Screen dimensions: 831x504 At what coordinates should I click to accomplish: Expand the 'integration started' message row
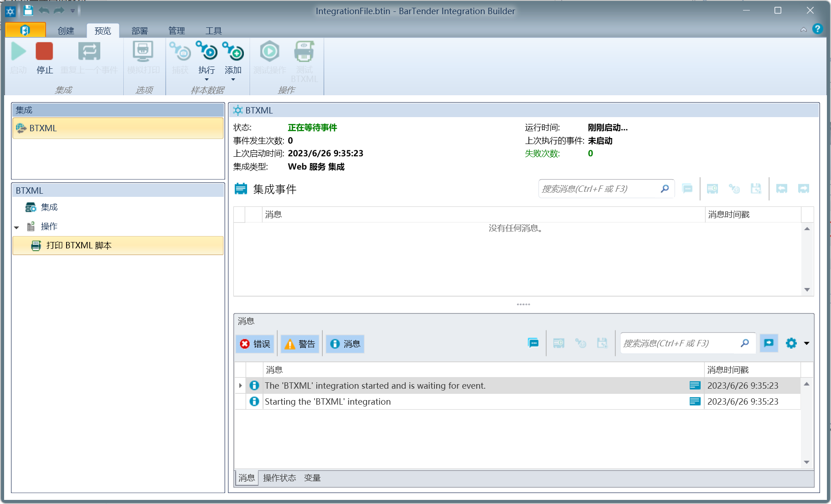pos(240,386)
